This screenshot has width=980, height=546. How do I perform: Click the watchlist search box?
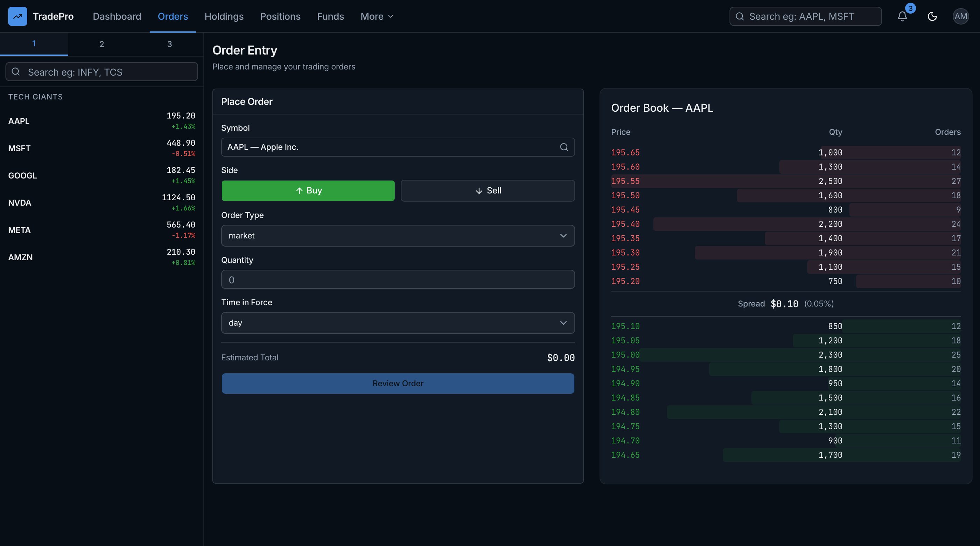pos(101,71)
